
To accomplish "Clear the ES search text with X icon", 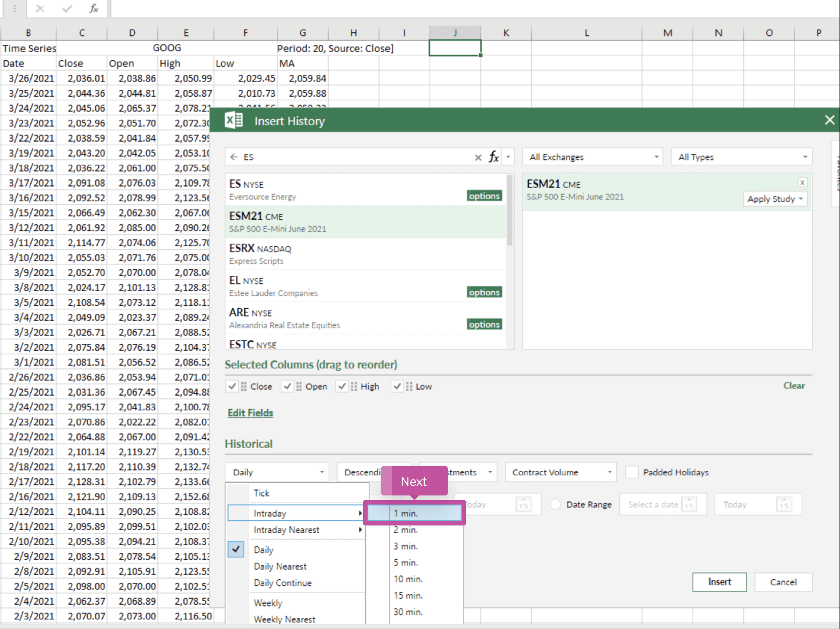I will [478, 157].
